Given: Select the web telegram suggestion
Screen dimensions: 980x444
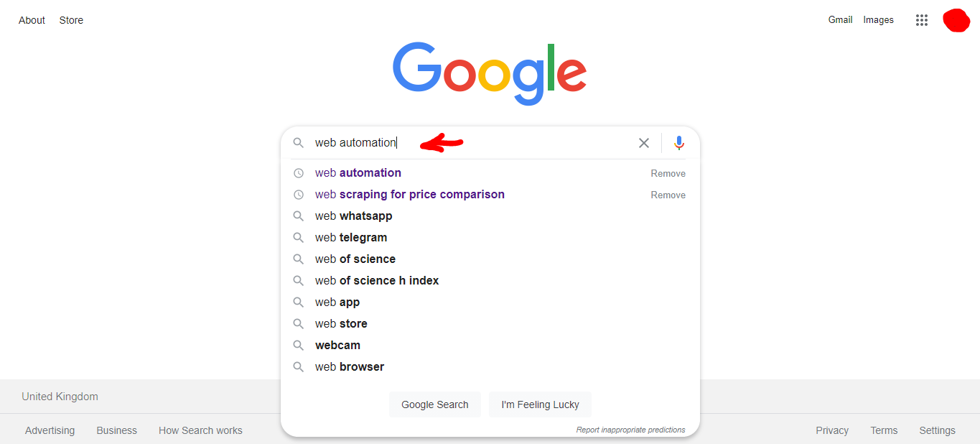Looking at the screenshot, I should 351,238.
